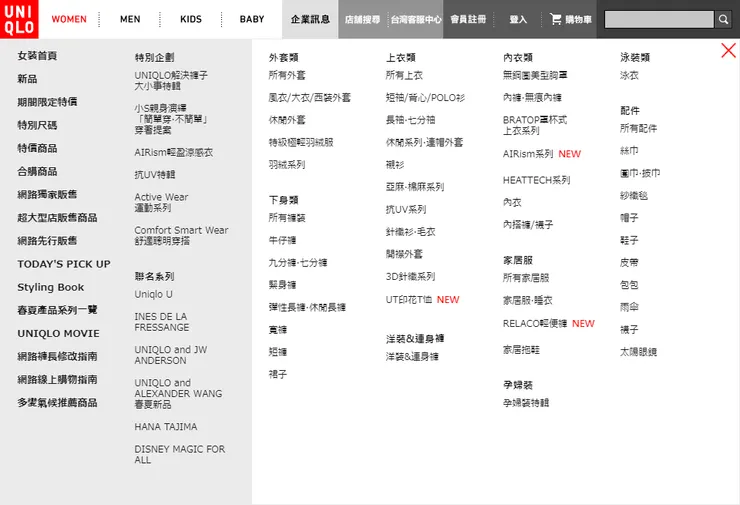
Task: Open 所有配件 link
Action: [639, 128]
